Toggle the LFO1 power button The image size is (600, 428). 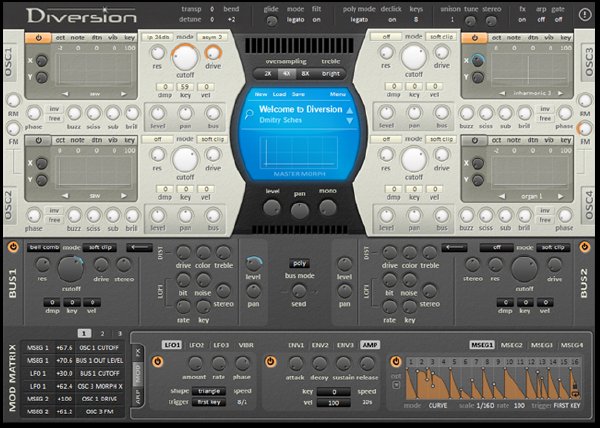[x=157, y=361]
